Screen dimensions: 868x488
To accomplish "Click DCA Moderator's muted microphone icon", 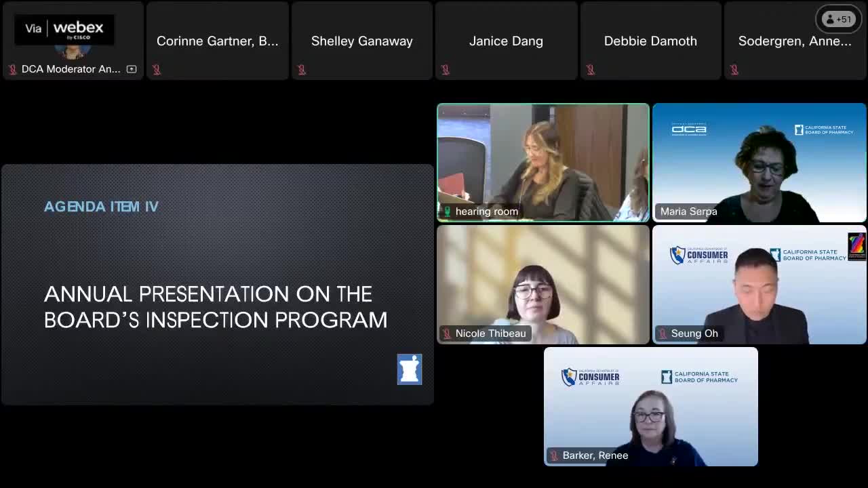I will point(12,69).
